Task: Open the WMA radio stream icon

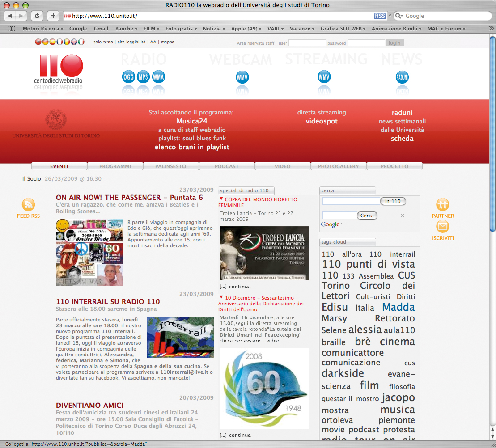Action: click(x=158, y=77)
